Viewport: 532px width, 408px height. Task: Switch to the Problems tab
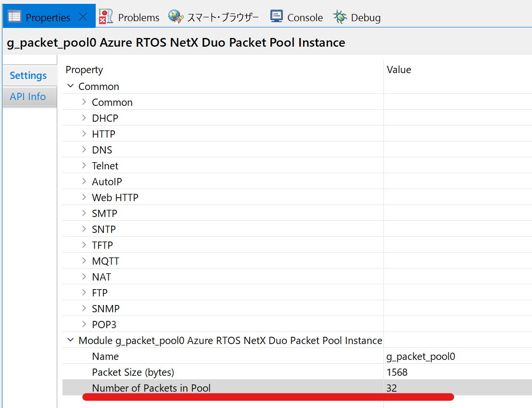coord(139,18)
